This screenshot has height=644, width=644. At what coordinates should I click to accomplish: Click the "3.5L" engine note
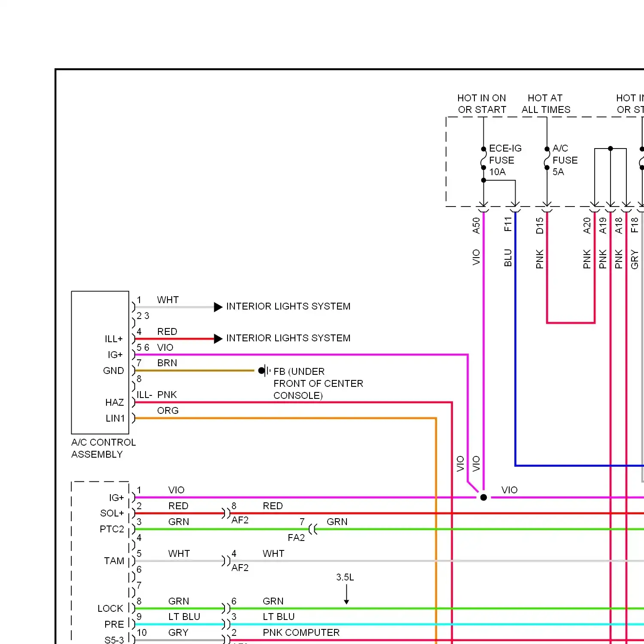click(345, 577)
